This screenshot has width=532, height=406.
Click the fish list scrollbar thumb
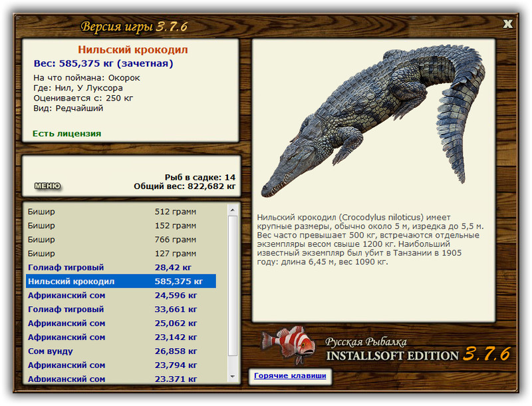[232, 285]
